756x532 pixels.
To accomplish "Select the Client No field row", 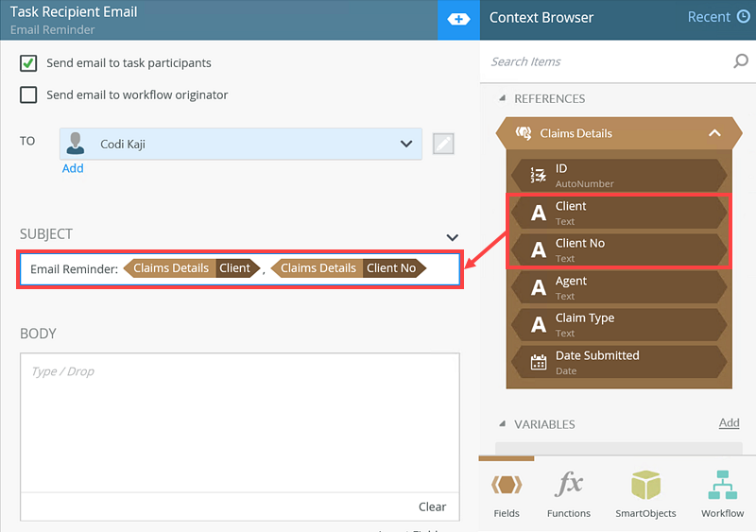I will [619, 249].
